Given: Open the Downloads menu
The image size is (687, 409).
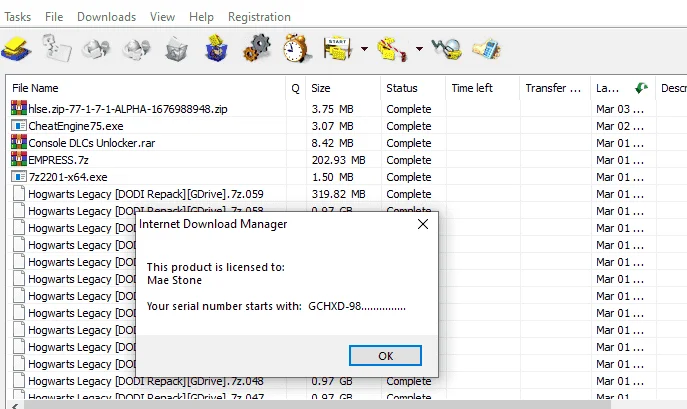Looking at the screenshot, I should (106, 17).
